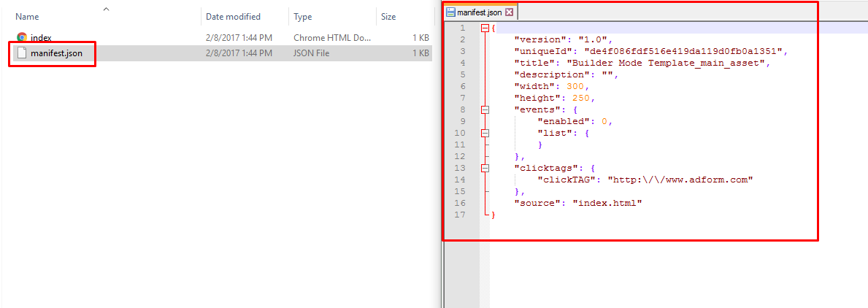Collapse the "clicktags" block fold marker
Screen dimensions: 868x308
pos(485,168)
